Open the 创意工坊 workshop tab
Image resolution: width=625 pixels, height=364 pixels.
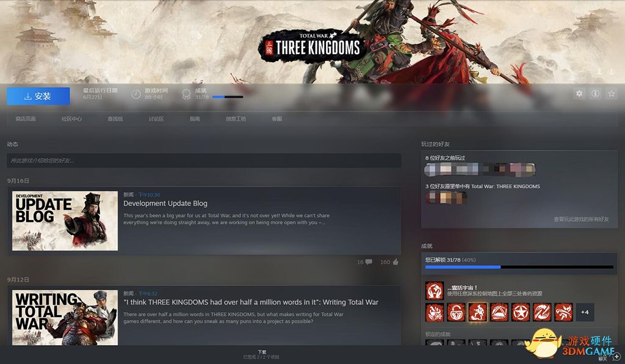236,119
